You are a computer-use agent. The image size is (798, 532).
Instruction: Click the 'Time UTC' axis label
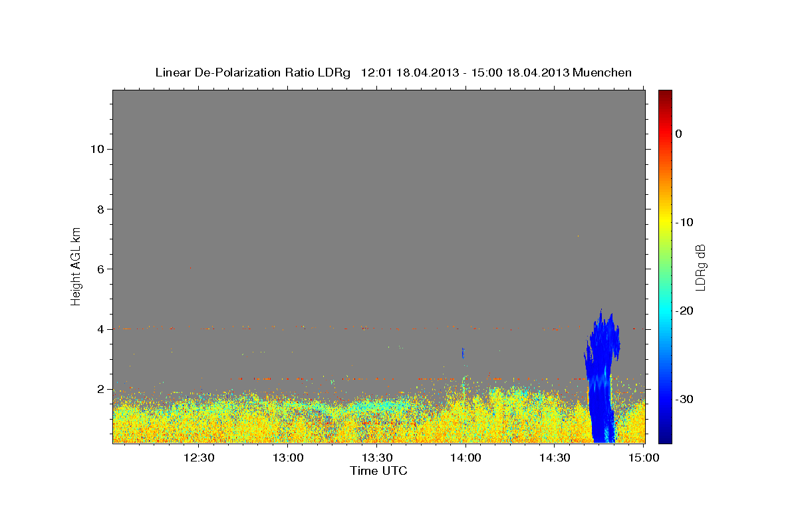[x=378, y=471]
